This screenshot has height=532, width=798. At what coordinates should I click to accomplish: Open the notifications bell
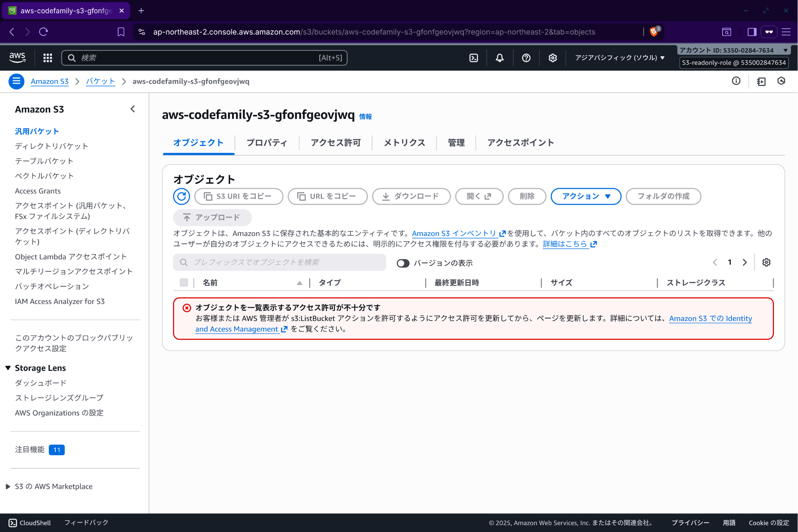click(x=499, y=58)
